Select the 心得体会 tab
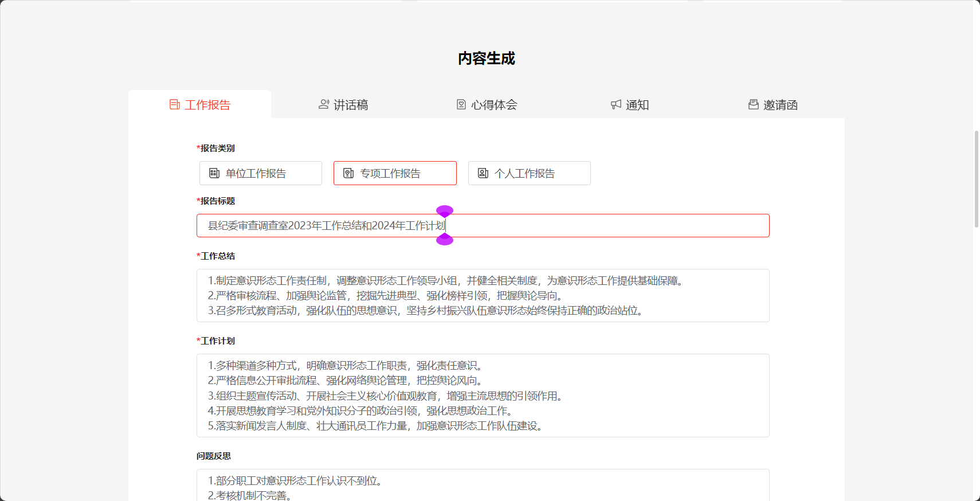This screenshot has height=501, width=980. pyautogui.click(x=486, y=104)
